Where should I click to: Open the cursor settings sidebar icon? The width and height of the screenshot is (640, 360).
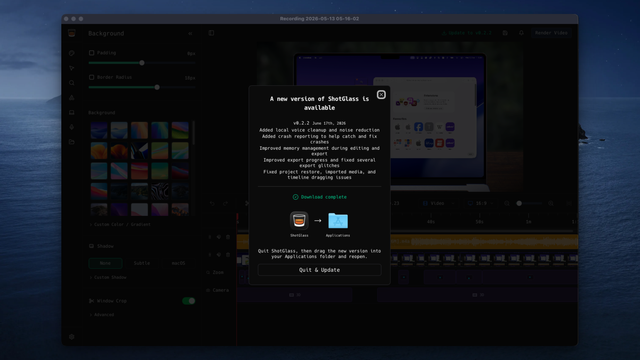point(72,68)
